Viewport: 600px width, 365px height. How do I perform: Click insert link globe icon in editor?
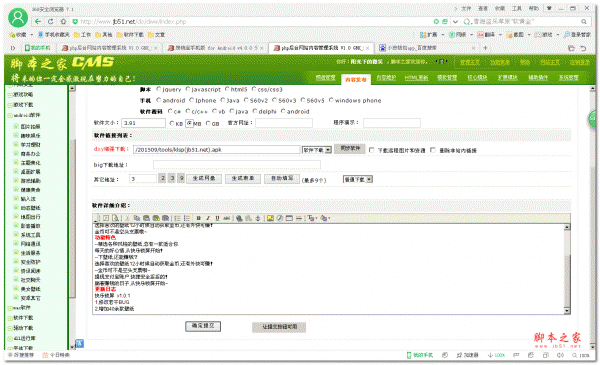coord(239,218)
